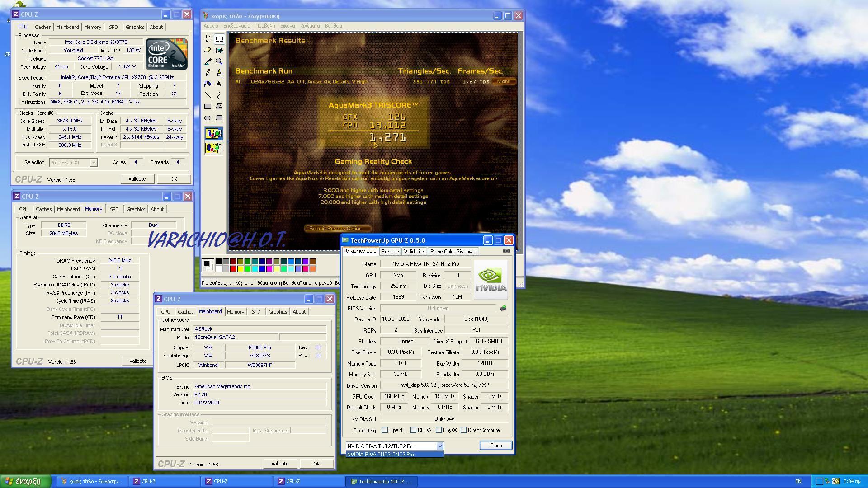Click Validate in the Memory CPU-Z window

tap(138, 361)
